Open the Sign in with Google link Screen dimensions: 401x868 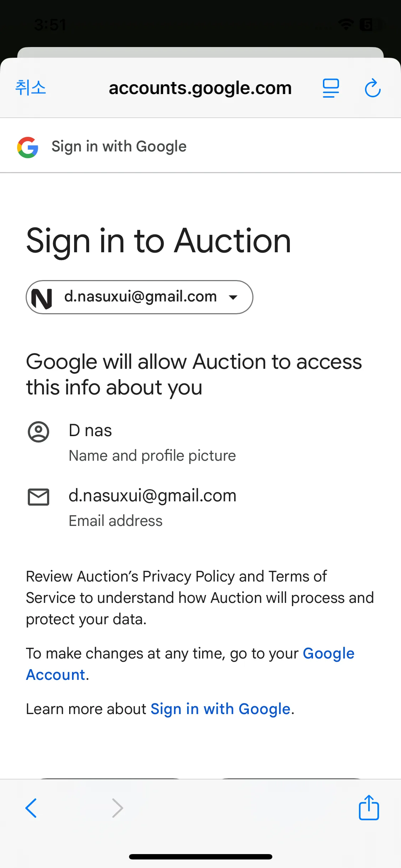(220, 709)
